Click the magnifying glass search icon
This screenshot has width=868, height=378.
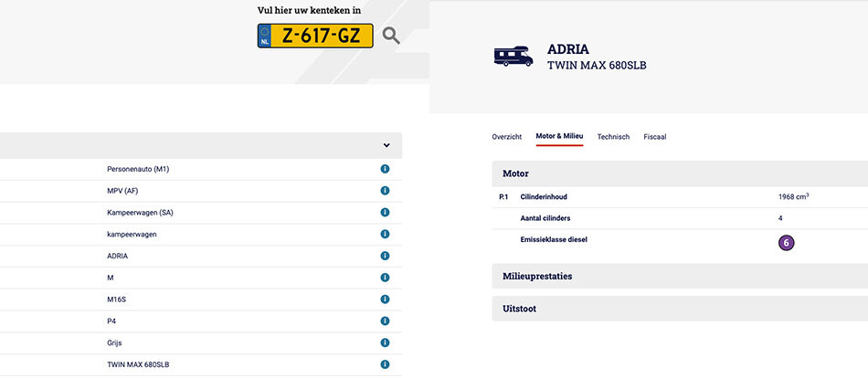[x=391, y=36]
